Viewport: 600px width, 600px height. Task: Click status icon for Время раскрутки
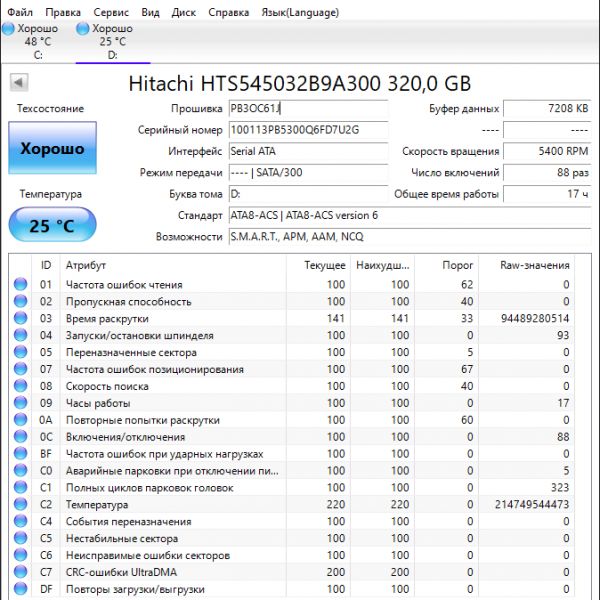(20, 318)
